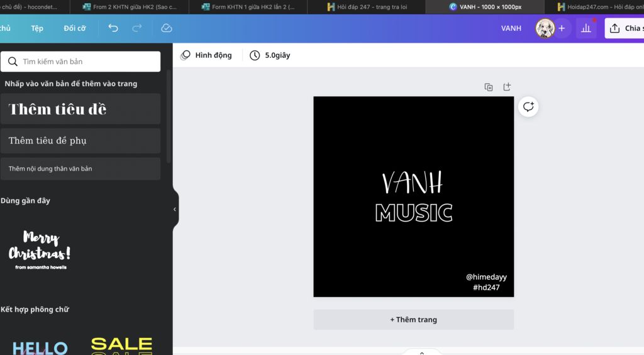Viewport: 644px width, 355px height.
Task: Select the Merry Christmas recent text template
Action: 40,250
